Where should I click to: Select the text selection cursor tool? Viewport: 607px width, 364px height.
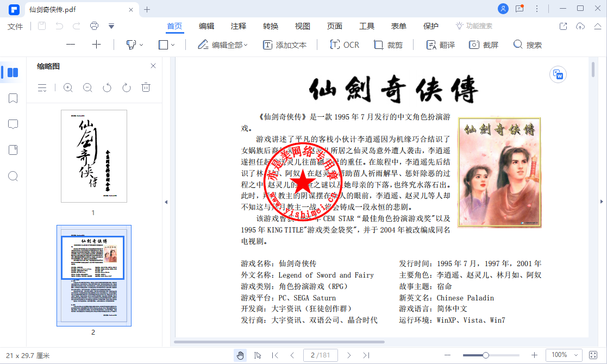[258, 355]
